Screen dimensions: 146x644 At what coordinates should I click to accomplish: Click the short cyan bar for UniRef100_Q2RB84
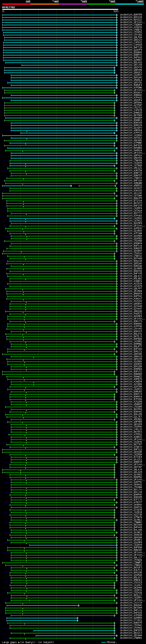(42, 618)
